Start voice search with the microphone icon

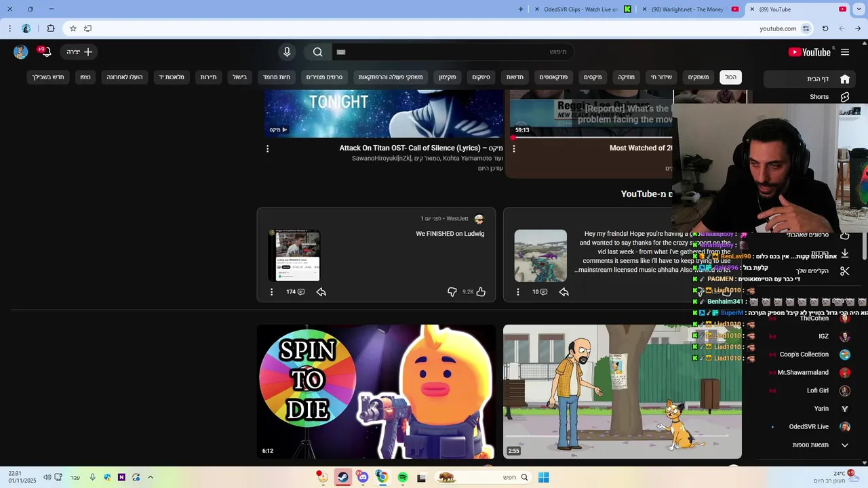(x=287, y=52)
